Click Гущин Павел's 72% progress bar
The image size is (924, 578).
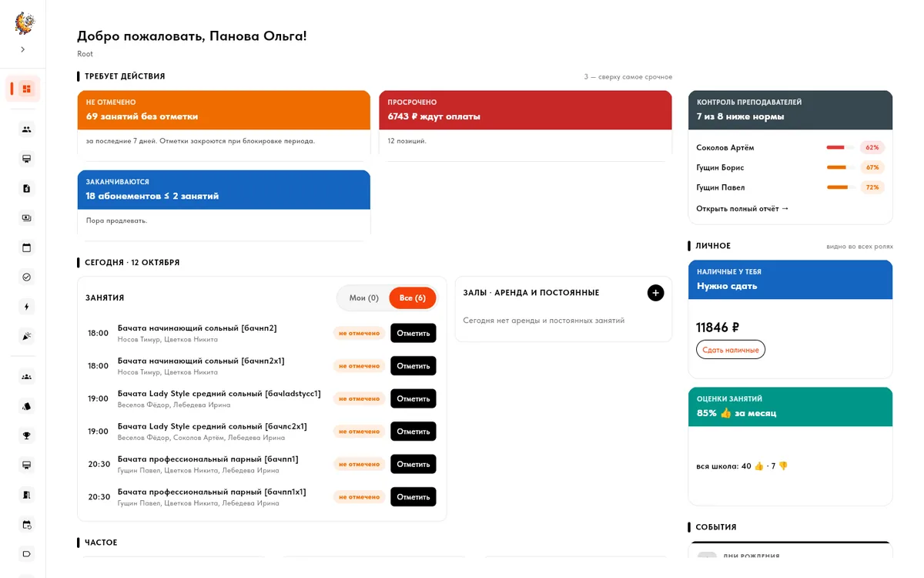[x=840, y=187]
